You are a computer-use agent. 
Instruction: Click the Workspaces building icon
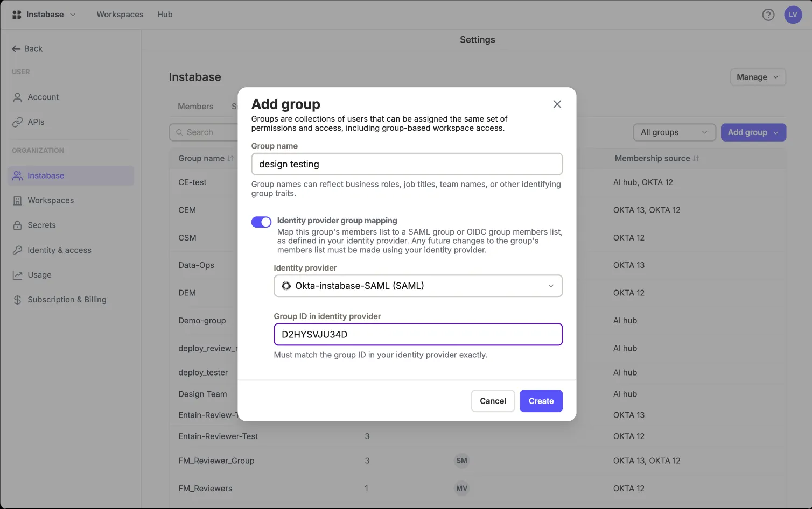tap(17, 201)
